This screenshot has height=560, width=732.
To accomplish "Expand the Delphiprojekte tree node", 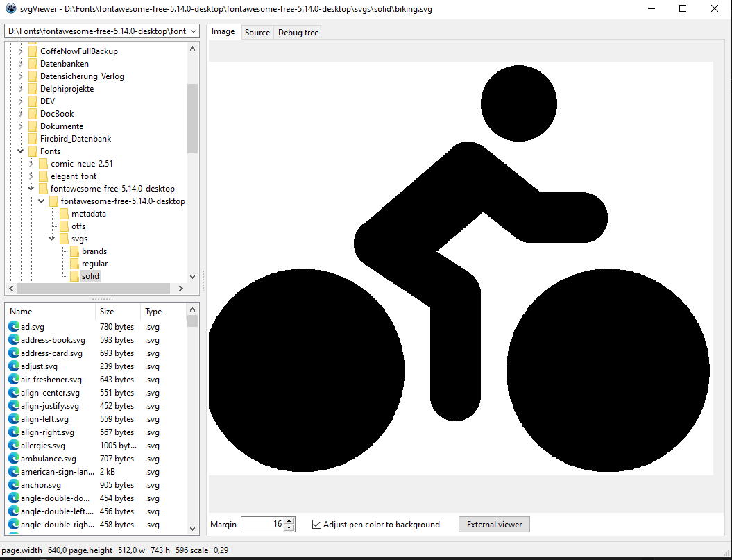I will pyautogui.click(x=20, y=89).
